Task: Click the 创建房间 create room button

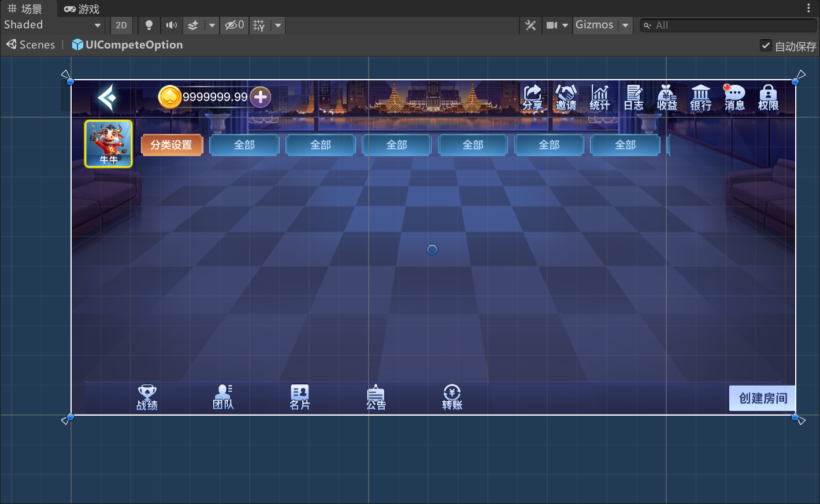Action: point(762,398)
